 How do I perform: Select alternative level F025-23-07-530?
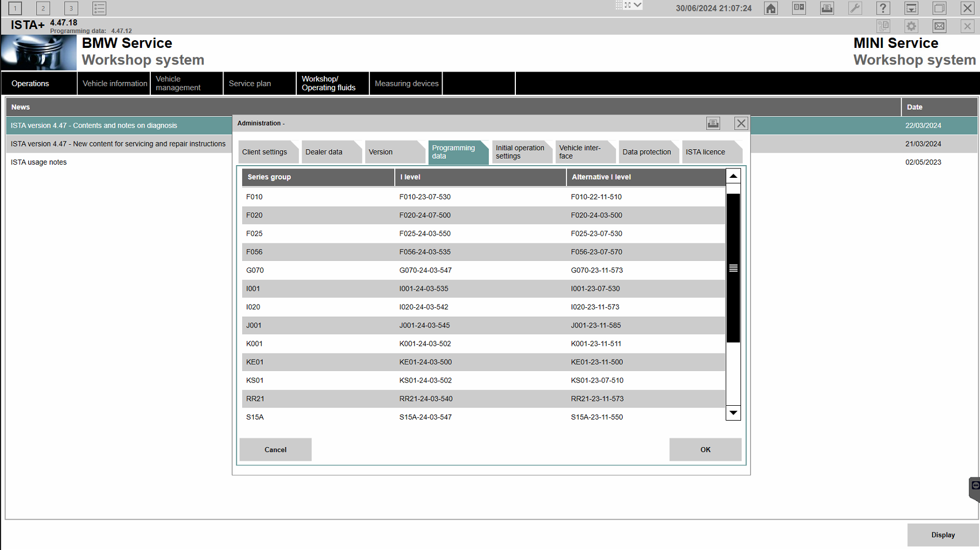click(x=597, y=233)
